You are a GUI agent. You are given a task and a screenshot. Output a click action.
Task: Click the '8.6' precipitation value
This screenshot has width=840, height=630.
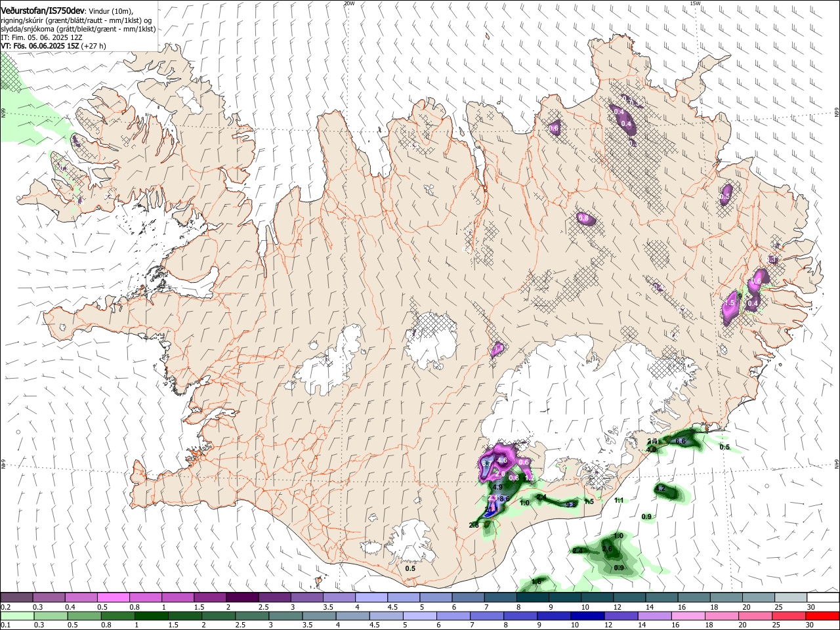tap(505, 499)
